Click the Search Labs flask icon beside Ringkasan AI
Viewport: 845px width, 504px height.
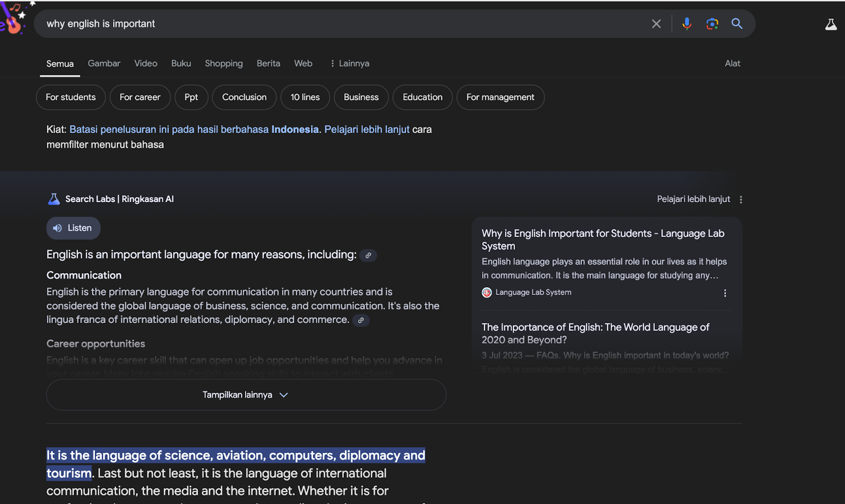pos(54,199)
